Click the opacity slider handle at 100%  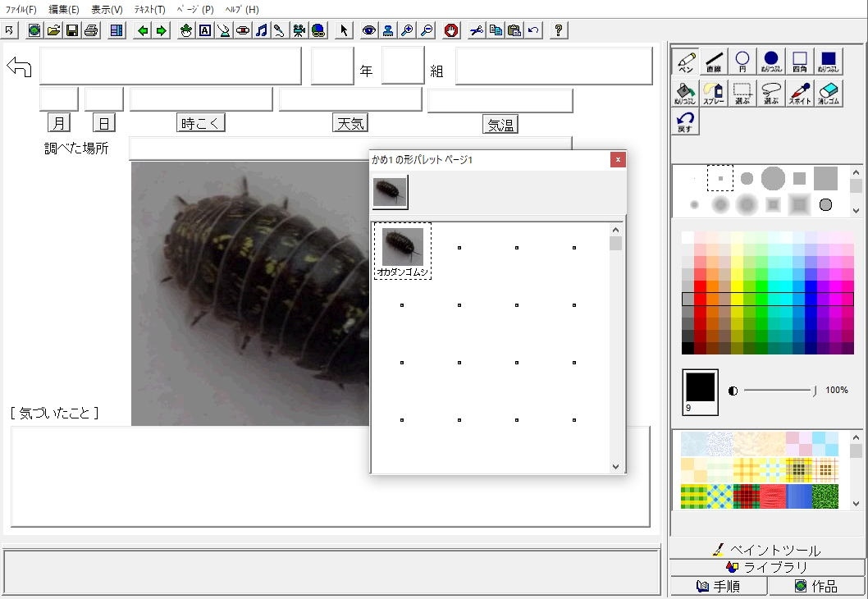pos(814,391)
